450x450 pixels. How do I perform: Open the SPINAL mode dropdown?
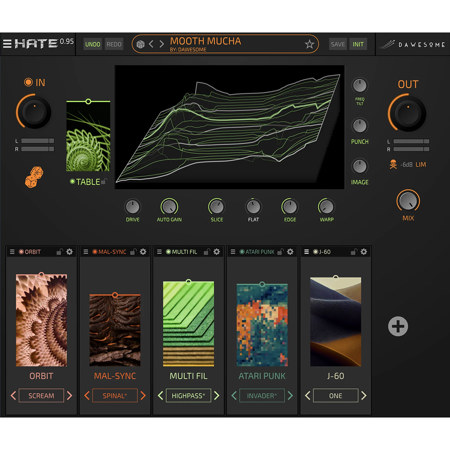(115, 396)
